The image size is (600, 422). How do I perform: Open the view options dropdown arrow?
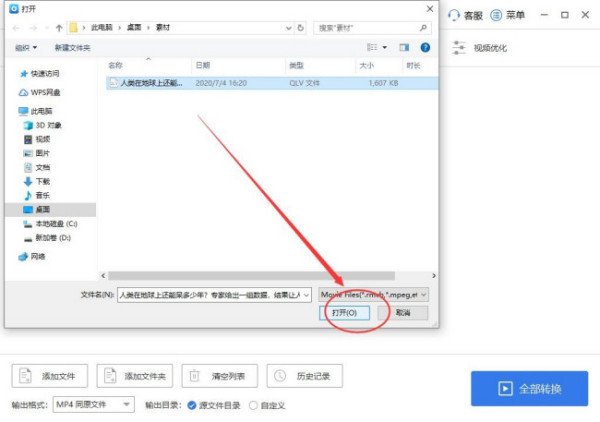[385, 47]
